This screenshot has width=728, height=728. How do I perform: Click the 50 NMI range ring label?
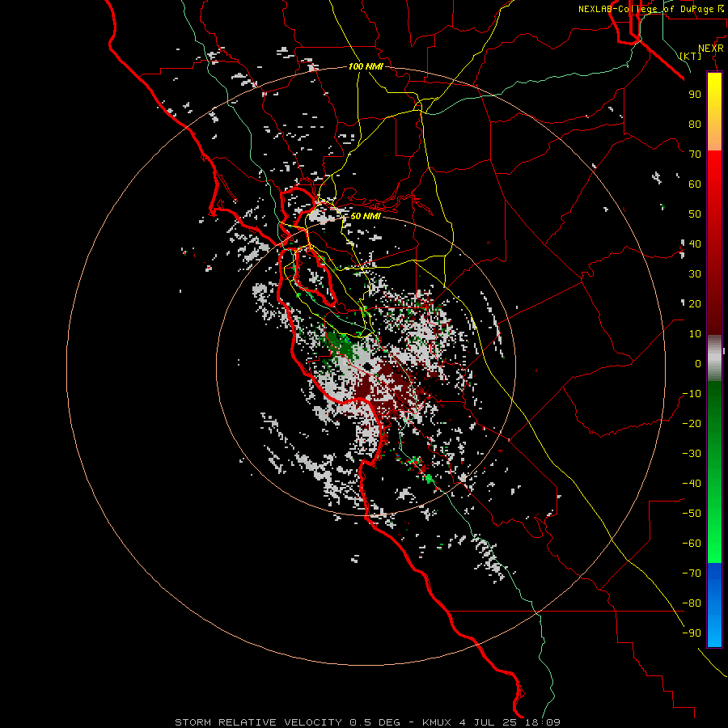(366, 216)
